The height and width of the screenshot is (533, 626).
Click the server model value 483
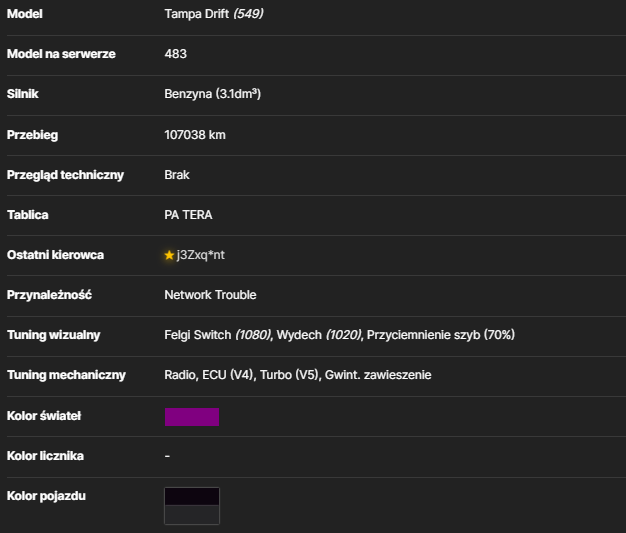tap(176, 54)
